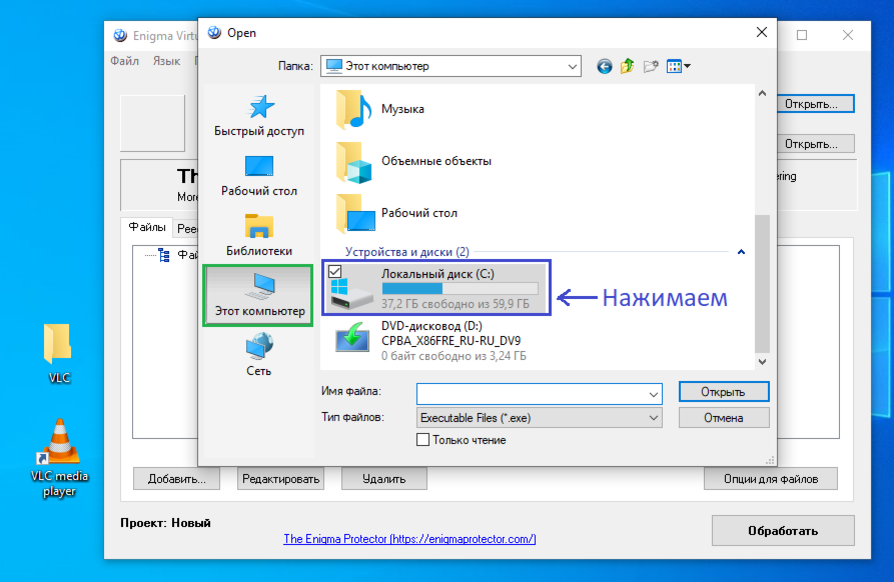
Task: Select Quick access (Быстрый доступ) in sidebar
Action: (259, 116)
